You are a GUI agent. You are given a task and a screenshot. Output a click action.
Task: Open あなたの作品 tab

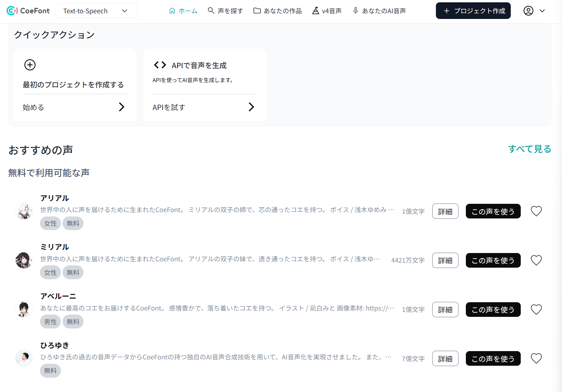[278, 11]
